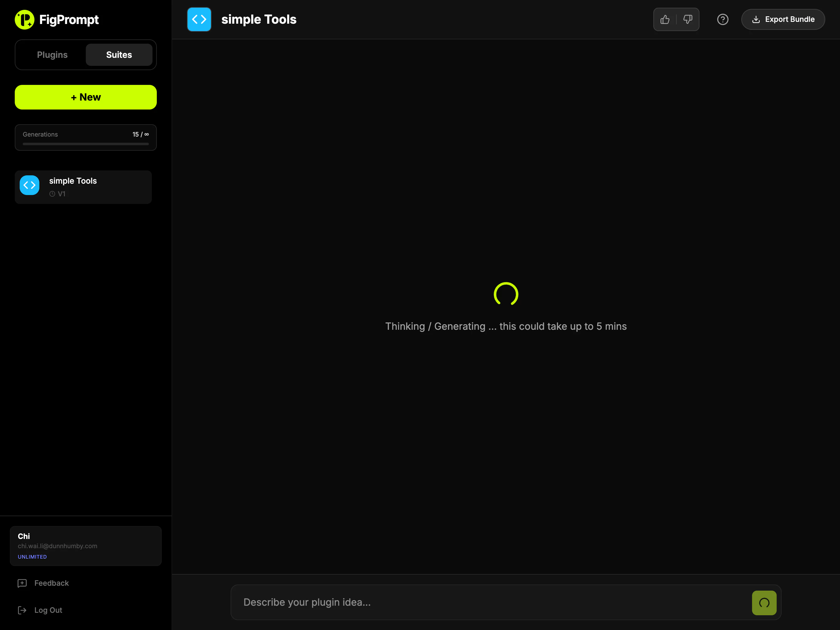
Task: Select the Suites tab
Action: click(119, 55)
